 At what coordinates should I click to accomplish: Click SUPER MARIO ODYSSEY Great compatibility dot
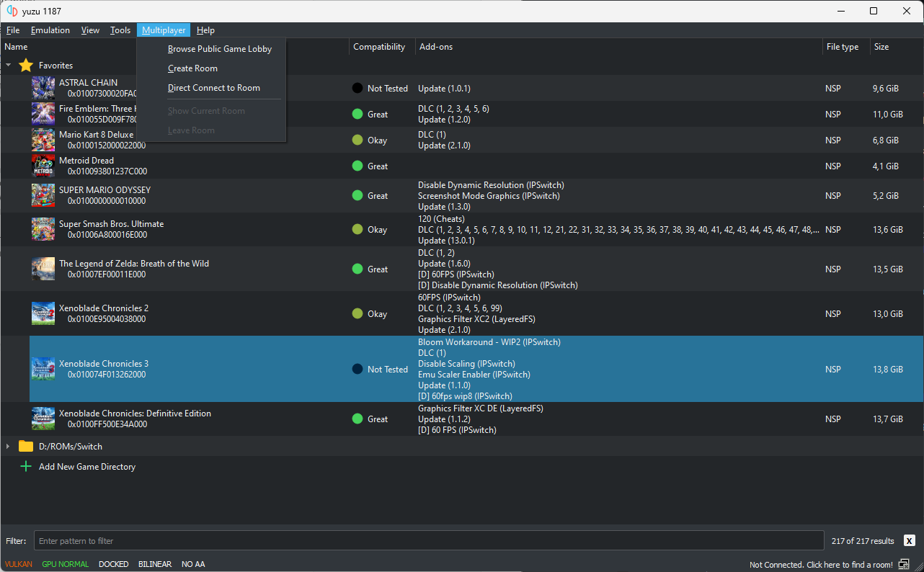[357, 195]
